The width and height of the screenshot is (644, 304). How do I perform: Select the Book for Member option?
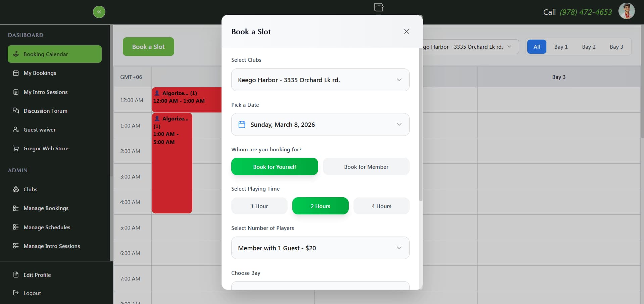pos(366,166)
